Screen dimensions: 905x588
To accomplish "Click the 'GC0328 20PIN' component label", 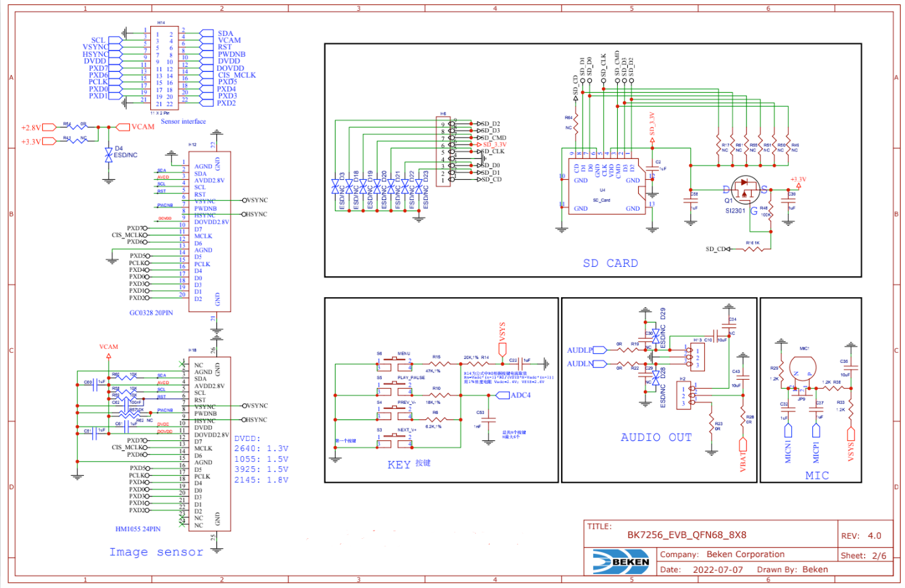I will 151,313.
